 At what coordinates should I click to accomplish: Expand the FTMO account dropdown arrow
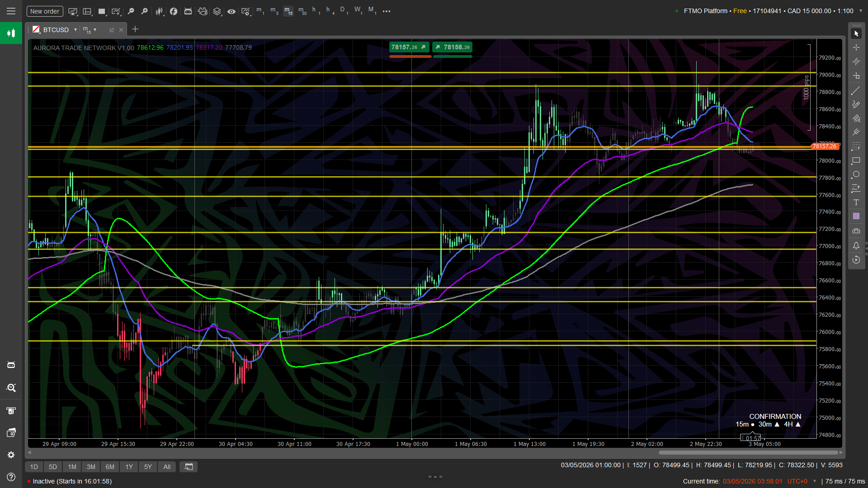coord(861,11)
